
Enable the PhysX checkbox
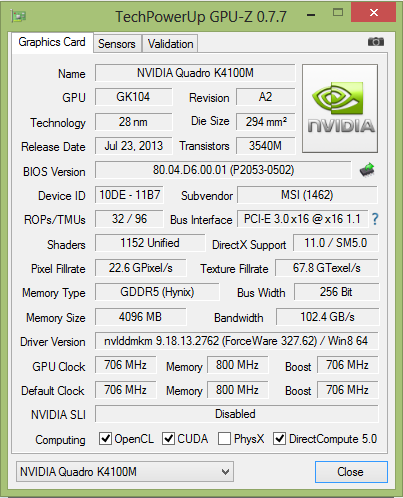[x=224, y=439]
